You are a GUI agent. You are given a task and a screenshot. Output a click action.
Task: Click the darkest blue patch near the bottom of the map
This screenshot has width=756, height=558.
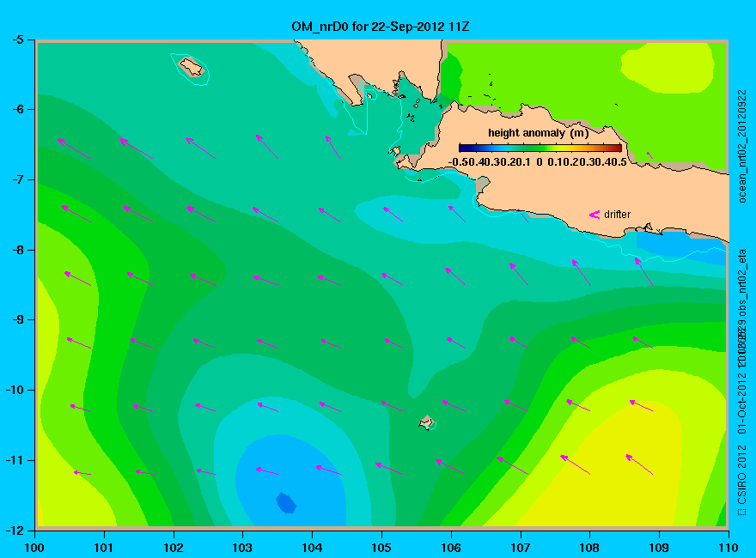(286, 503)
